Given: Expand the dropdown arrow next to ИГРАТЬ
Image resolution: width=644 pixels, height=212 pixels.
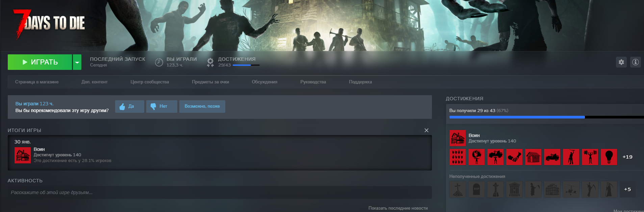Looking at the screenshot, I should (x=77, y=62).
